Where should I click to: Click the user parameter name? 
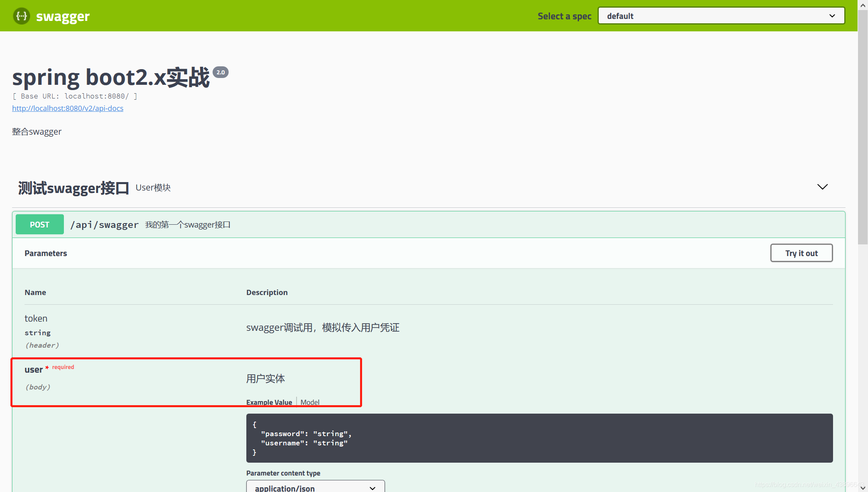[33, 370]
